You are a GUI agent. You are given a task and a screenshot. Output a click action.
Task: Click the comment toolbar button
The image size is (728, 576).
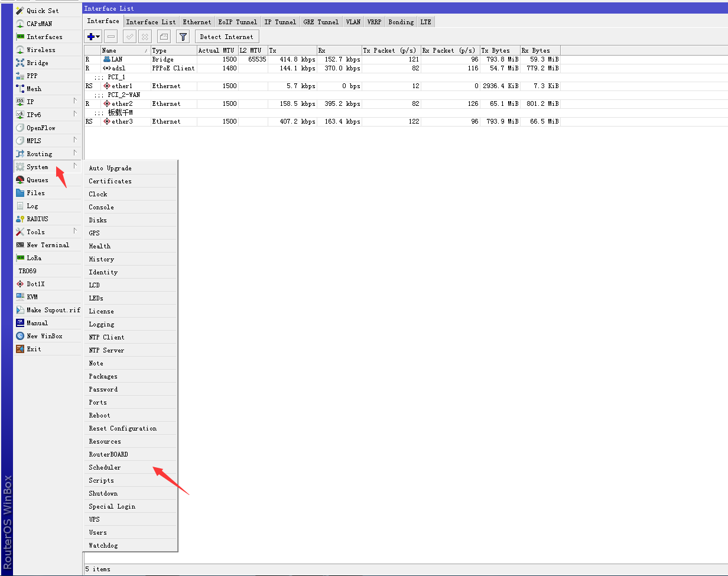pos(164,37)
